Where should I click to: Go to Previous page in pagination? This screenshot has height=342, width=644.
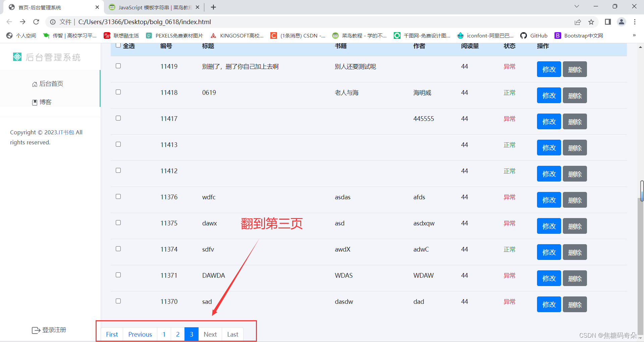pyautogui.click(x=140, y=334)
